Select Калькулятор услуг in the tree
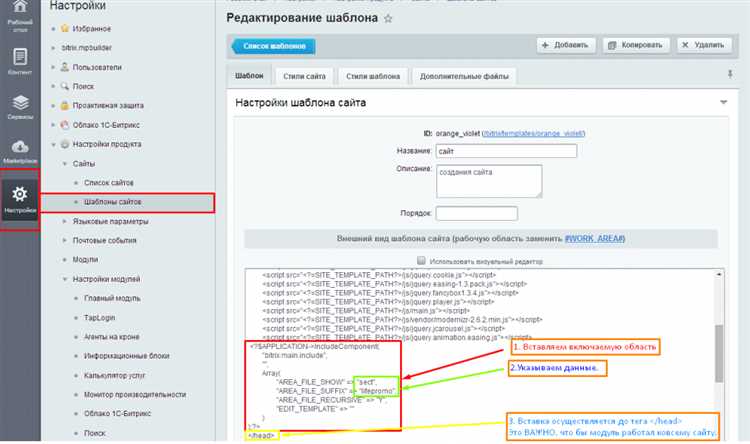750x444 pixels. (114, 376)
